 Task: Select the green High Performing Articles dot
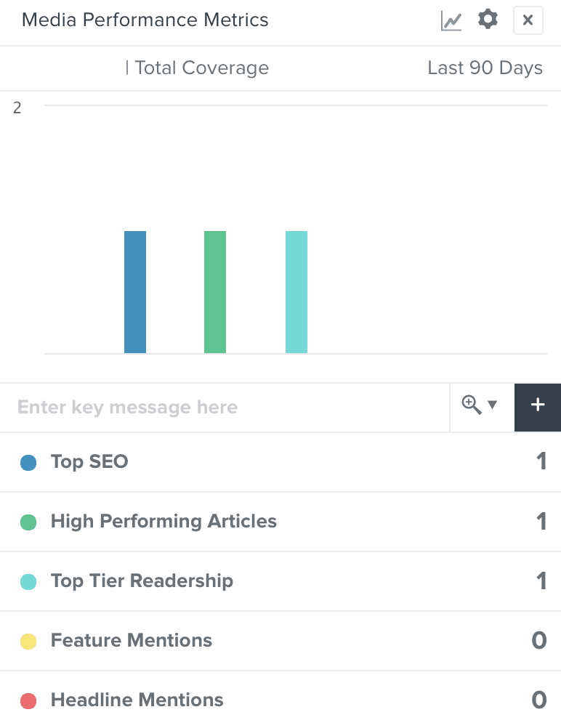coord(28,522)
